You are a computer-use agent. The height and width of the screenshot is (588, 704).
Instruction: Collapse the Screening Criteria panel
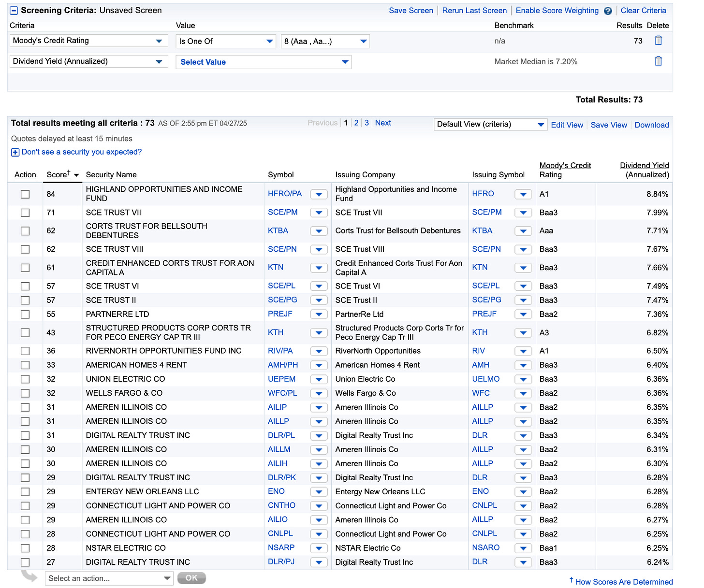(x=14, y=11)
